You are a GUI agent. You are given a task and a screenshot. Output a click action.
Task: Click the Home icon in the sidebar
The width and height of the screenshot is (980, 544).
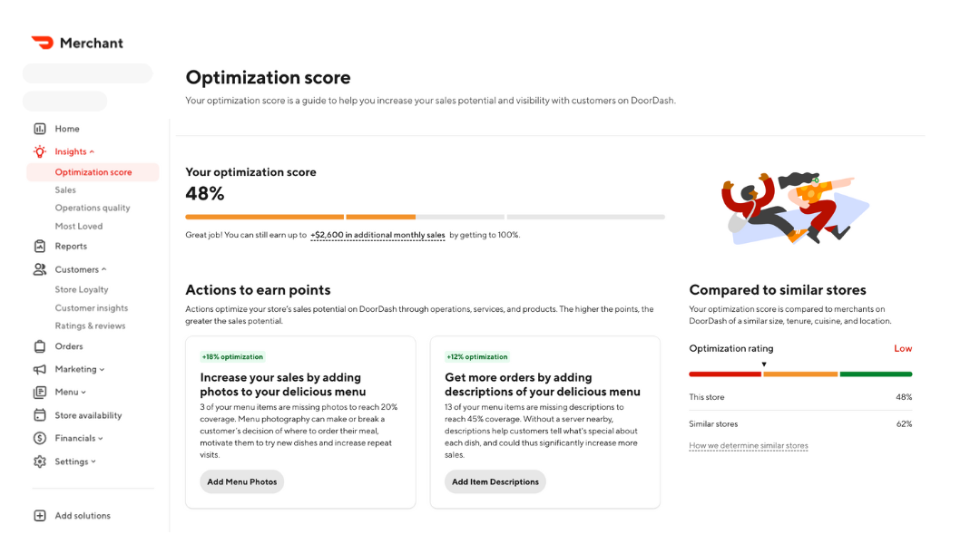[40, 129]
